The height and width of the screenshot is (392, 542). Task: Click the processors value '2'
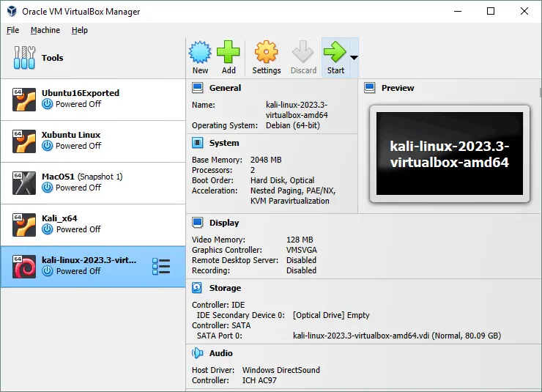pos(253,171)
